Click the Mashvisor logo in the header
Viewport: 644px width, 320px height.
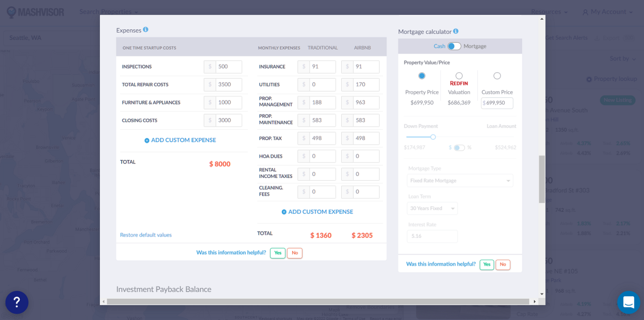(36, 12)
